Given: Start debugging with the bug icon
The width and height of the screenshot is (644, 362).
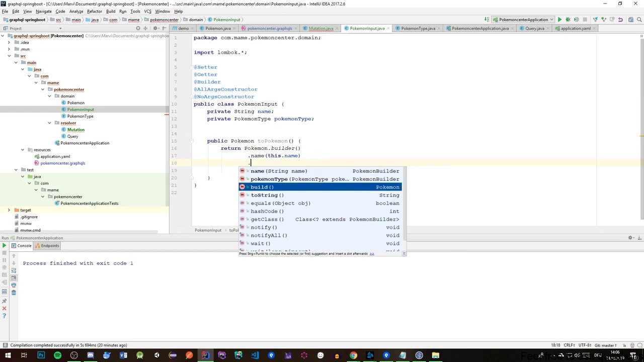Looking at the screenshot, I should [x=568, y=20].
